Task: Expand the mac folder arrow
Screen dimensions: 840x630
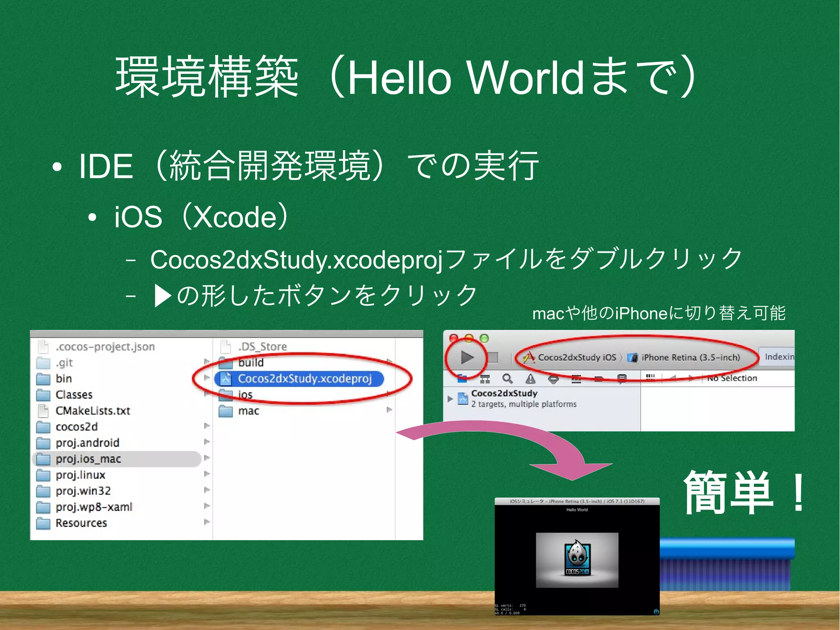Action: click(390, 410)
